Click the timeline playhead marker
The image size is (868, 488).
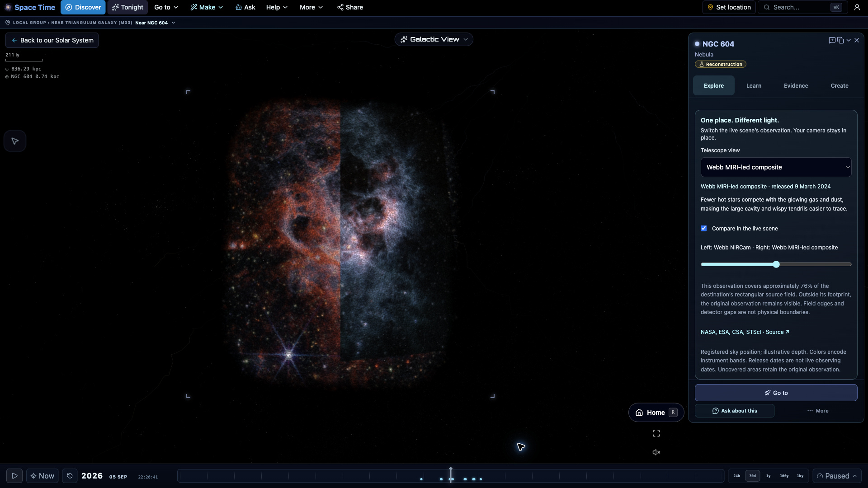click(451, 475)
